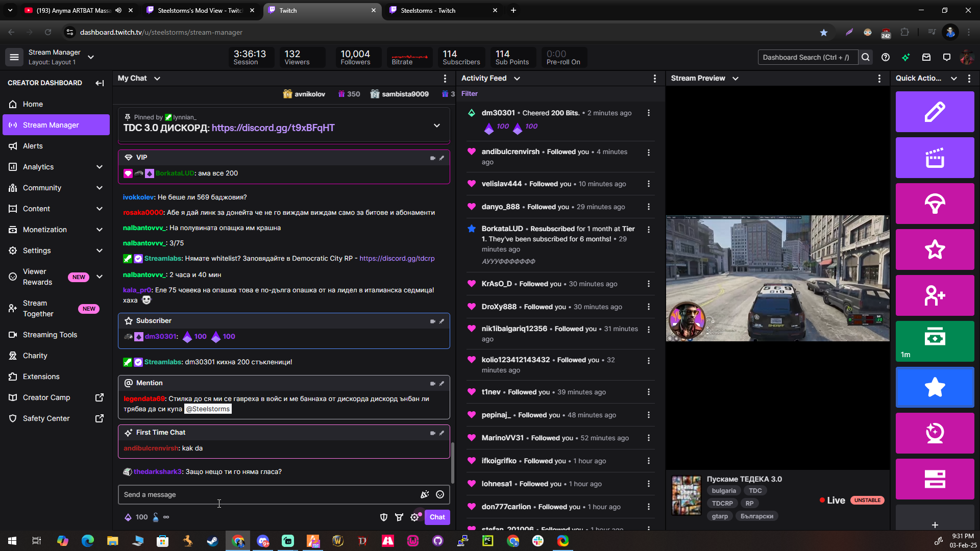Click Filter in the Activity Feed

coord(470,94)
